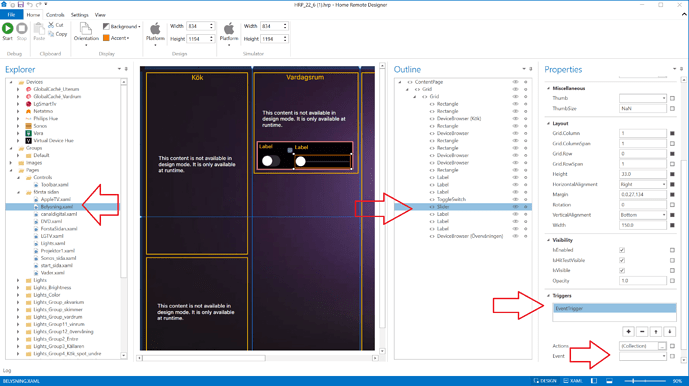Click the Stop debug icon
The width and height of the screenshot is (689, 386).
22,29
